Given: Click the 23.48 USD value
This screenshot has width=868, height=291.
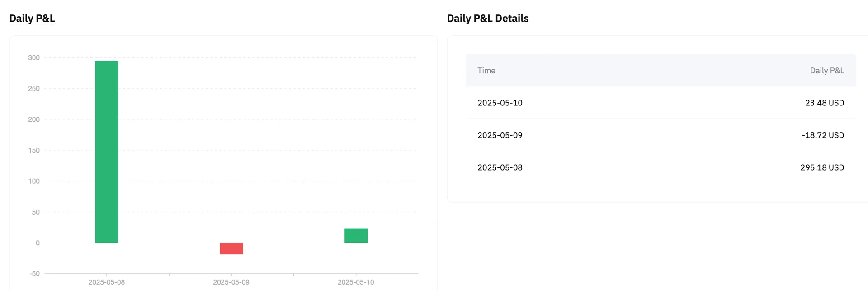Looking at the screenshot, I should (825, 103).
